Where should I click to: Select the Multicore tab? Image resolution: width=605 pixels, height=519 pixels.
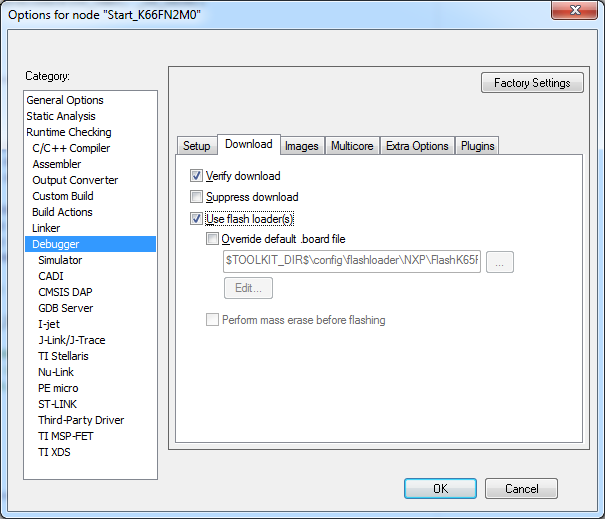[x=352, y=146]
